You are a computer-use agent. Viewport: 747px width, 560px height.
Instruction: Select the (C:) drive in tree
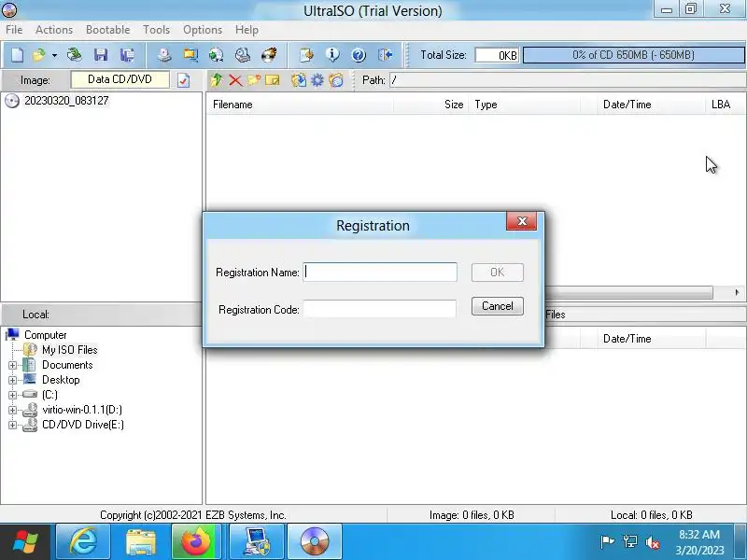pyautogui.click(x=49, y=395)
